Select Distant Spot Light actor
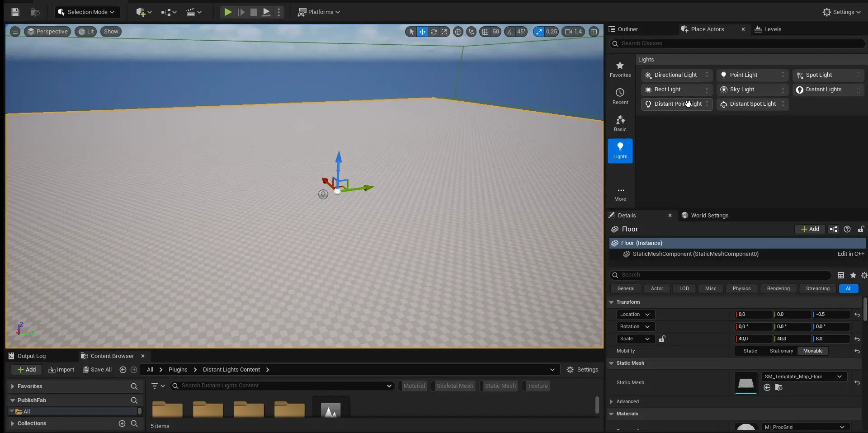 click(752, 104)
